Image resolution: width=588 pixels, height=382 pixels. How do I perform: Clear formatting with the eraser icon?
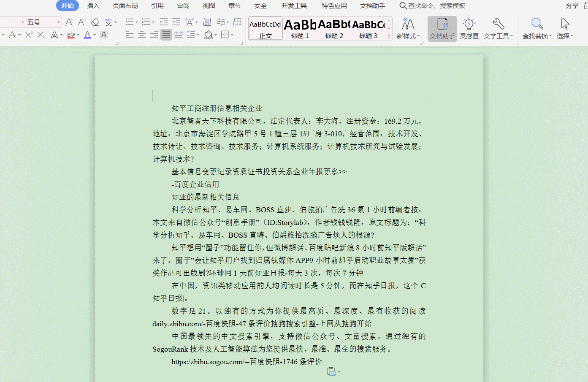(x=95, y=22)
